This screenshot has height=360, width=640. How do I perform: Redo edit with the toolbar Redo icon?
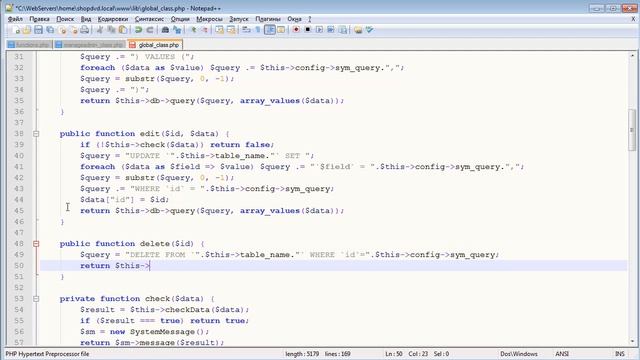150,30
